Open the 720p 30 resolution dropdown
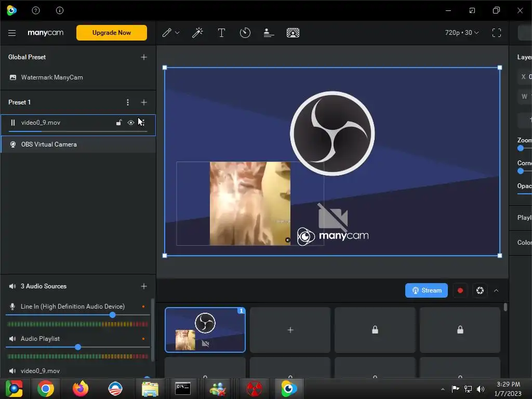Image resolution: width=532 pixels, height=399 pixels. click(x=462, y=33)
